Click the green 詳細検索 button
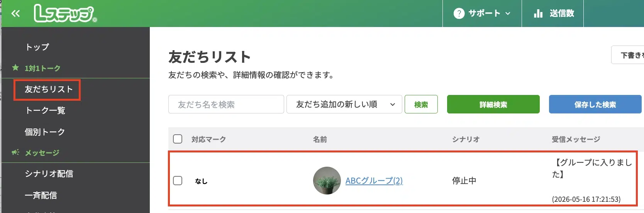Screen dimensions: 644x213 pyautogui.click(x=493, y=104)
